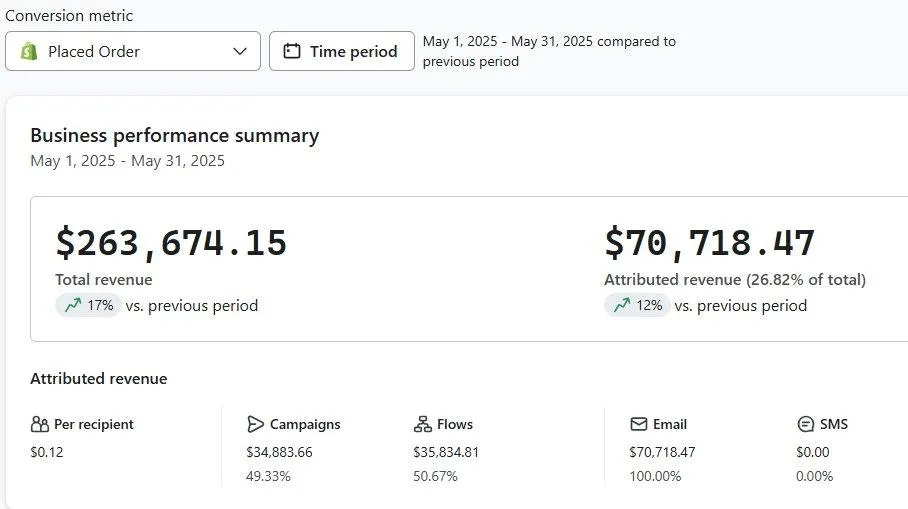This screenshot has width=908, height=509.
Task: Expand the Placed Order dropdown chevron
Action: coord(240,51)
